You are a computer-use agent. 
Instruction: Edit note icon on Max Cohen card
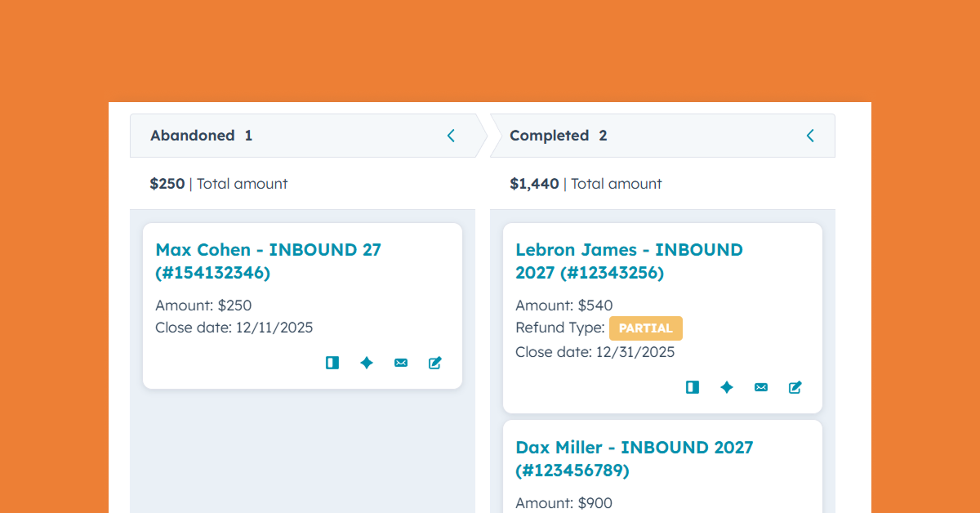pyautogui.click(x=435, y=363)
